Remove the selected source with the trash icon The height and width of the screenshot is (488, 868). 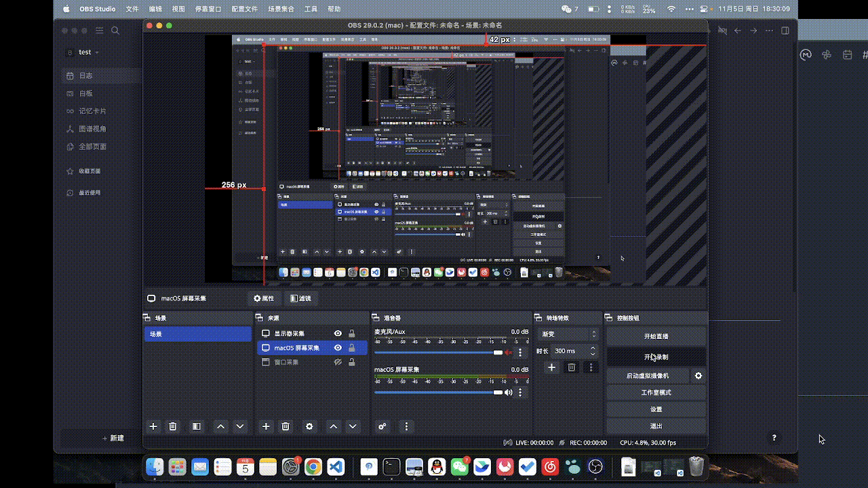285,426
